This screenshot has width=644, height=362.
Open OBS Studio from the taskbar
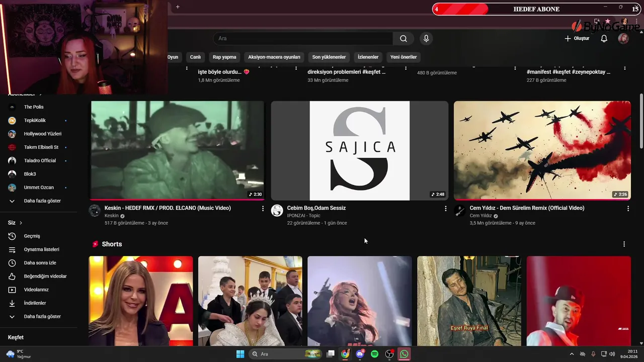[389, 354]
